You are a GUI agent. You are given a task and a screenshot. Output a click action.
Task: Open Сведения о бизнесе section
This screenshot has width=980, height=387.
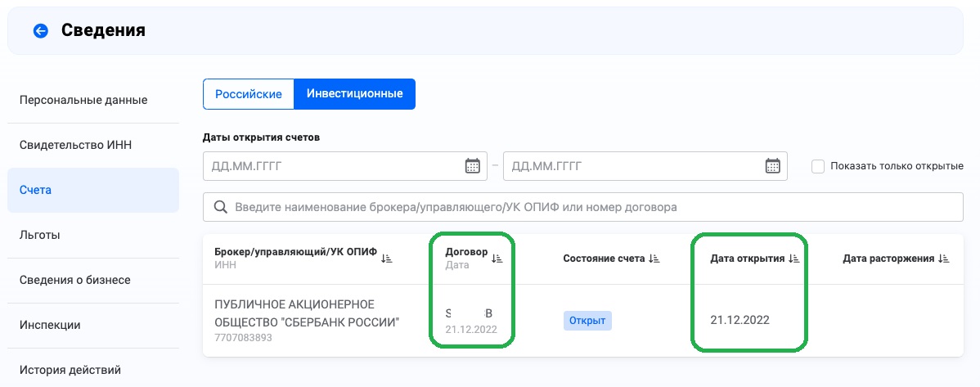pyautogui.click(x=75, y=280)
